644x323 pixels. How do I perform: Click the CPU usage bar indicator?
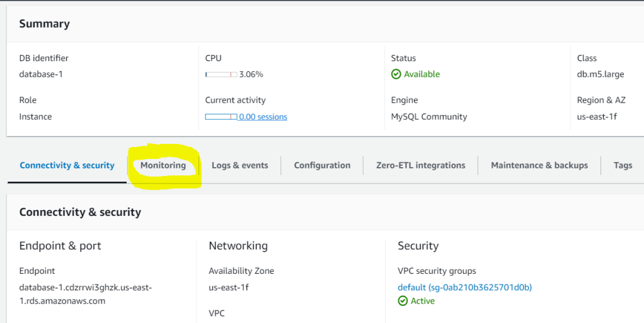click(221, 74)
